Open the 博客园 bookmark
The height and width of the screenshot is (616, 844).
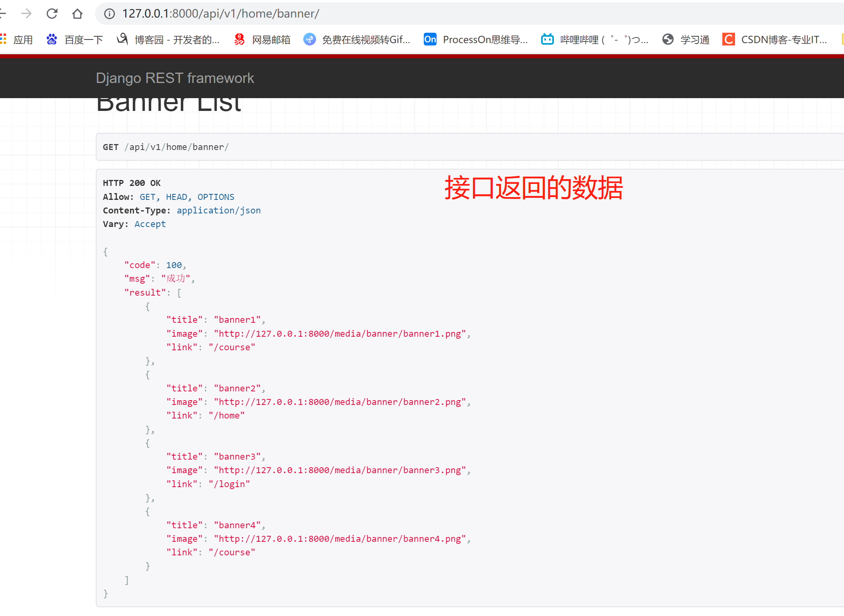point(168,39)
